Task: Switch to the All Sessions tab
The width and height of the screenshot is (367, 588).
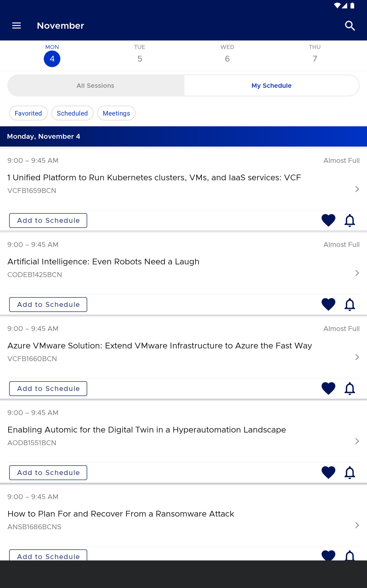Action: click(x=96, y=85)
